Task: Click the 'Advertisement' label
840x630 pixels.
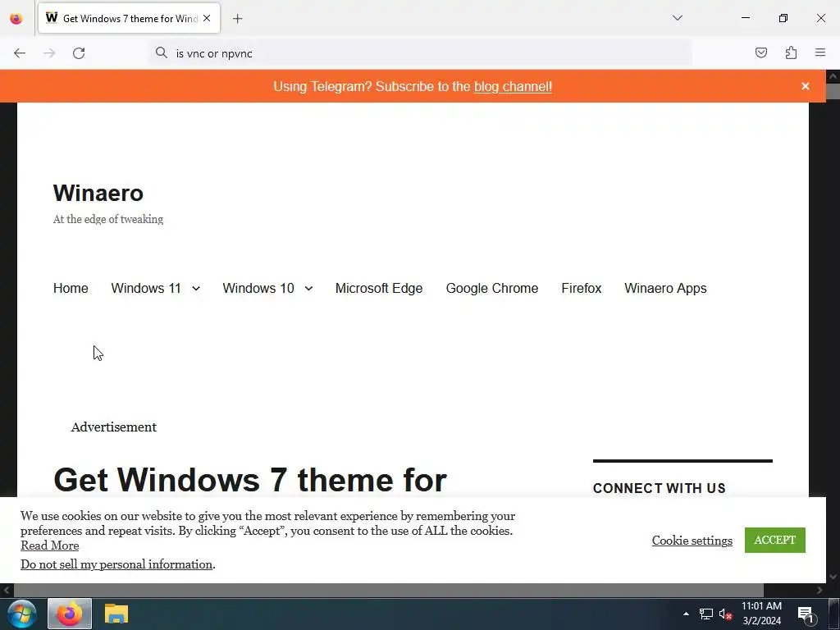Action: click(113, 427)
